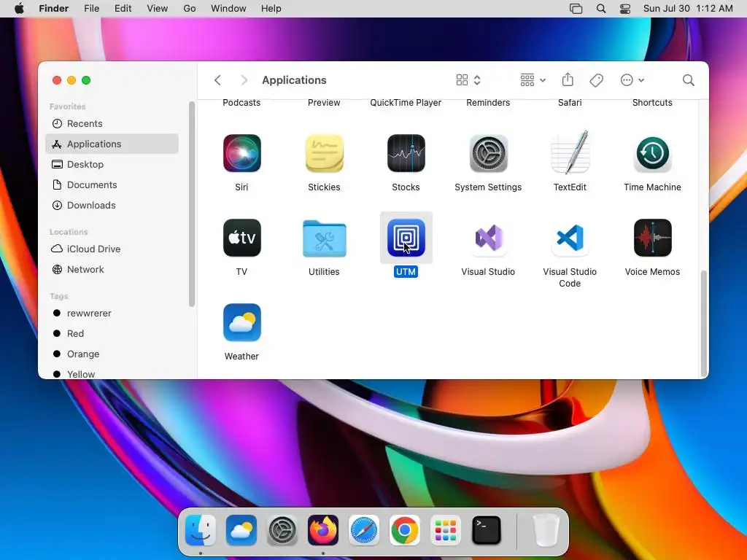The width and height of the screenshot is (747, 560).
Task: Select Network in the sidebar
Action: [112, 270]
